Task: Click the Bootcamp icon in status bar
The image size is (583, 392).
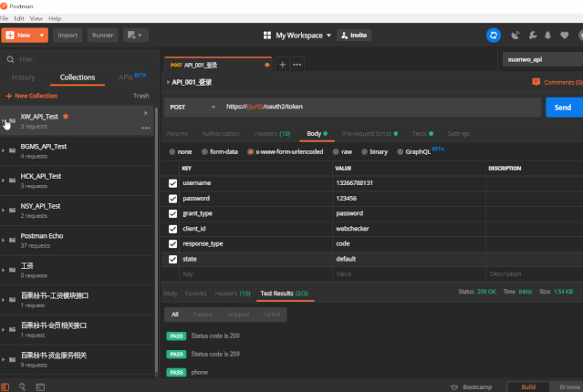Action: [x=454, y=387]
